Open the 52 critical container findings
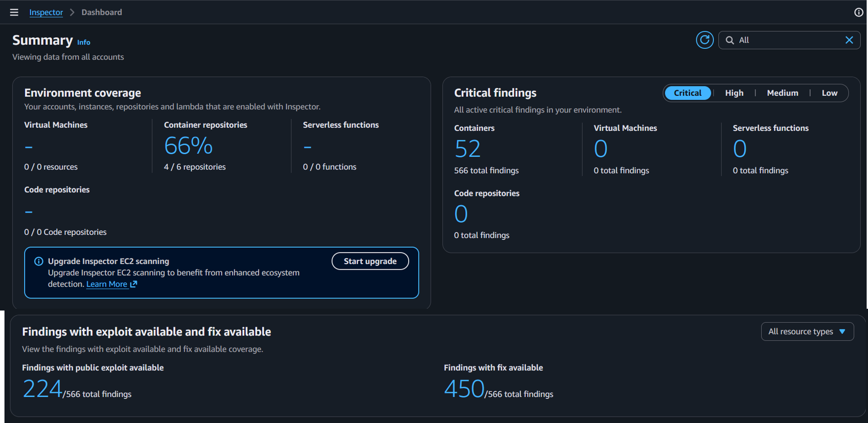The height and width of the screenshot is (423, 868). [467, 149]
